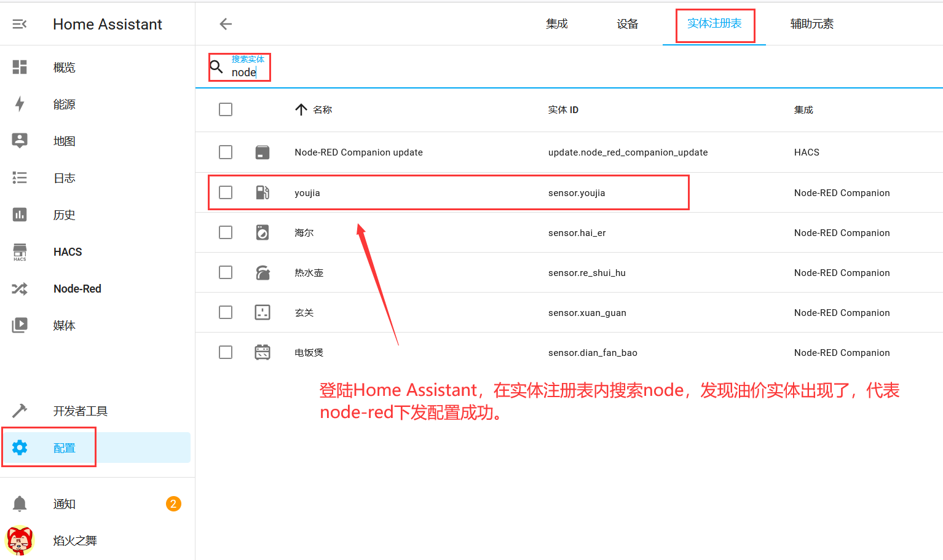Switch to the 设备 tab
943x560 pixels.
tap(627, 24)
